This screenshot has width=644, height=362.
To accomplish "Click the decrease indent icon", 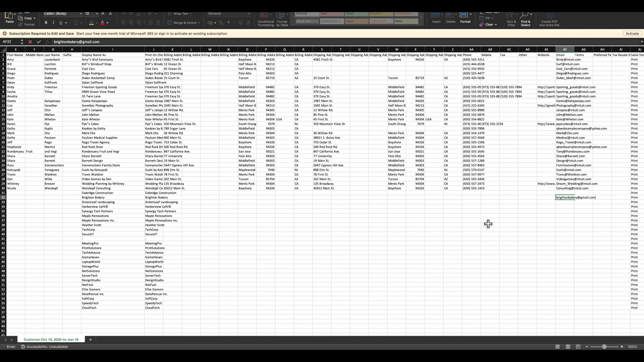I will click(x=150, y=23).
